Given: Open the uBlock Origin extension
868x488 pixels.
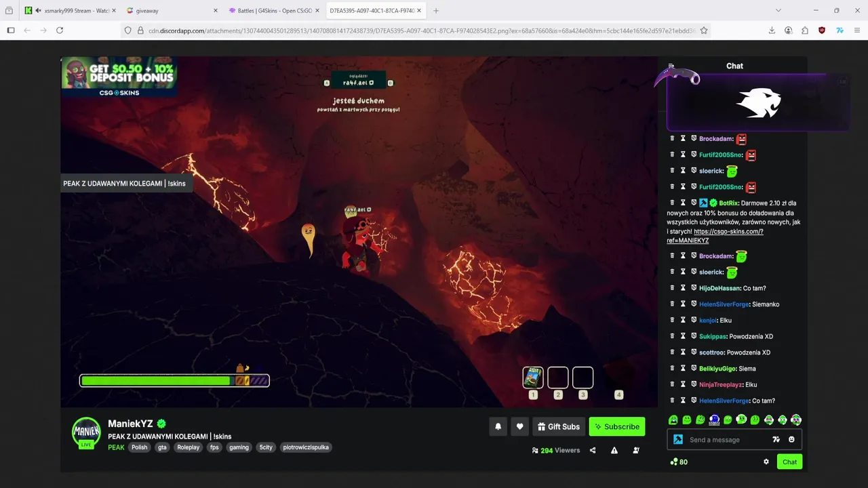Looking at the screenshot, I should [x=822, y=30].
